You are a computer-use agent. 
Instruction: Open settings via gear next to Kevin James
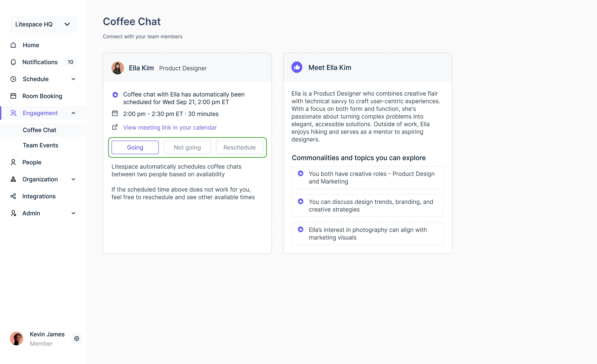tap(77, 338)
